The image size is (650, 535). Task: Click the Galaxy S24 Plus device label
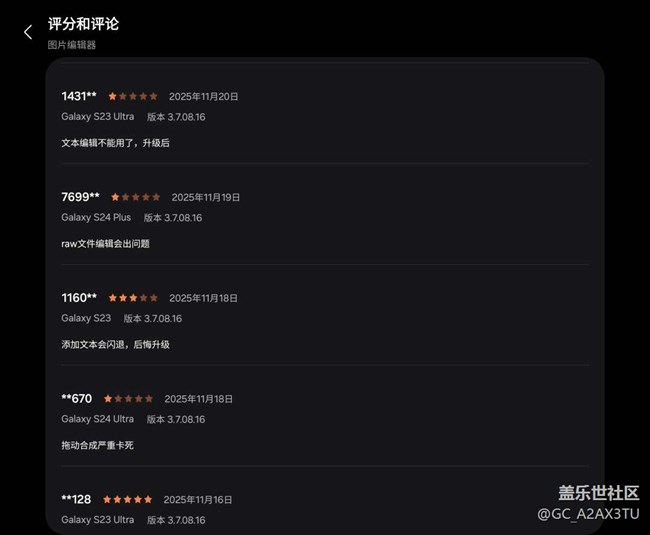[x=96, y=218]
